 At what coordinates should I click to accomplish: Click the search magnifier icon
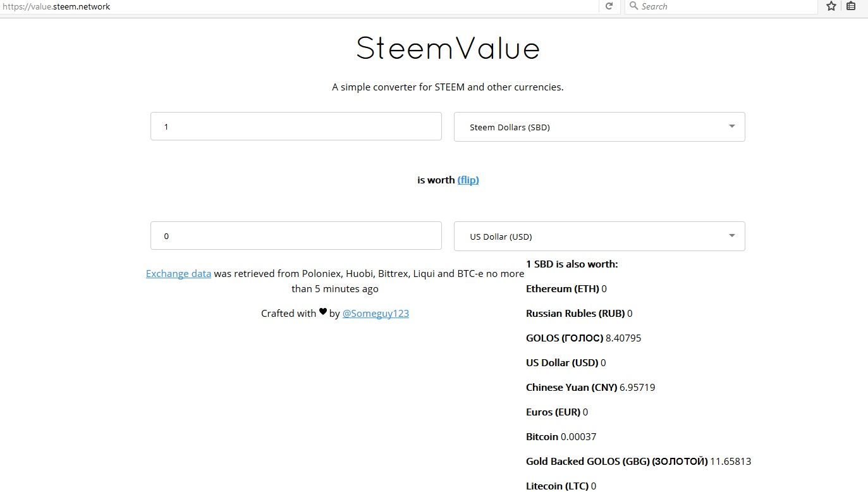click(x=633, y=6)
